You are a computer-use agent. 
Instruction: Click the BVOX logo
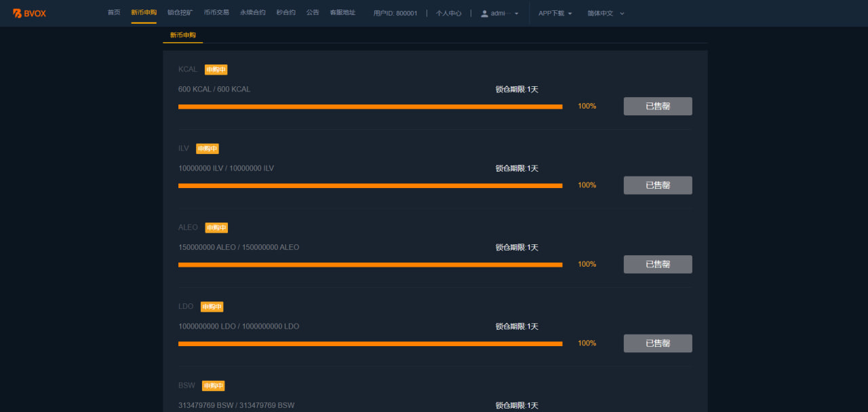coord(29,13)
